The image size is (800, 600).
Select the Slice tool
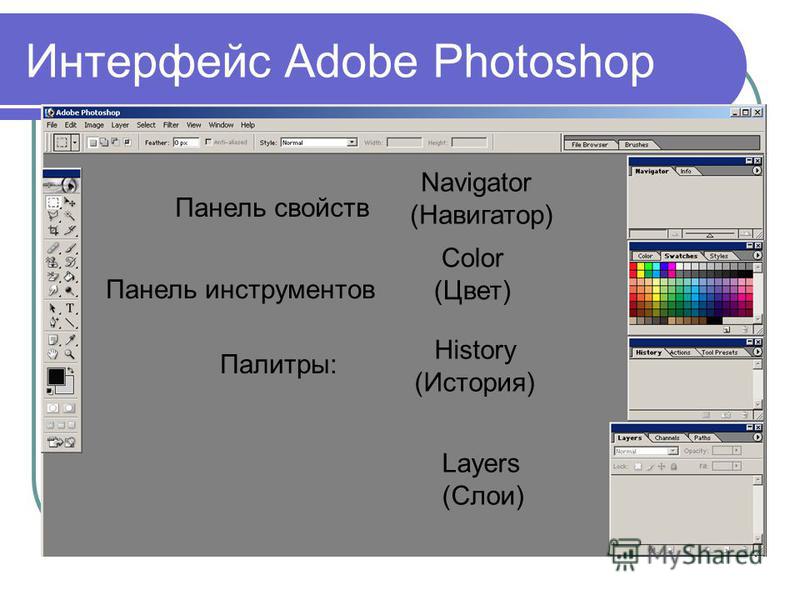click(x=70, y=231)
